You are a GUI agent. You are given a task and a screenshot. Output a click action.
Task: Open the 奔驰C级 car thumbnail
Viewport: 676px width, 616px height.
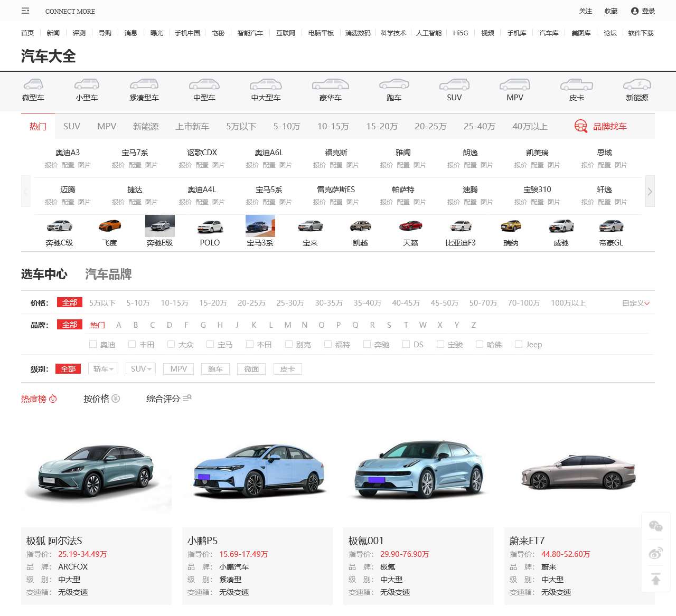[60, 226]
